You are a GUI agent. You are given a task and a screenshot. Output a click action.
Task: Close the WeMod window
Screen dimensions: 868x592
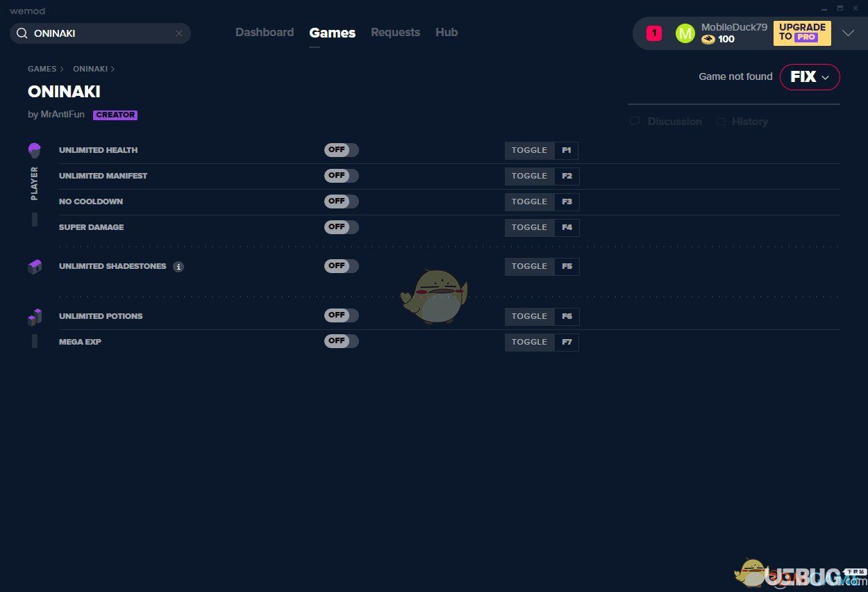(x=856, y=8)
